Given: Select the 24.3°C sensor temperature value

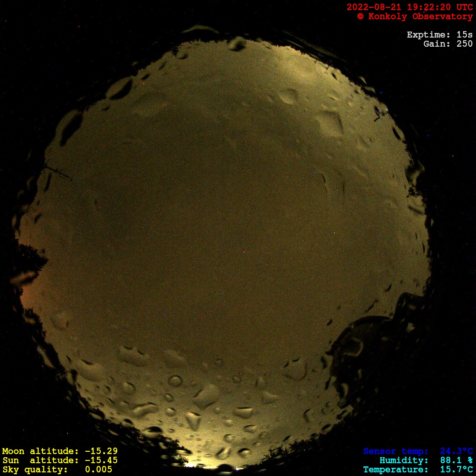Looking at the screenshot, I should (456, 451).
